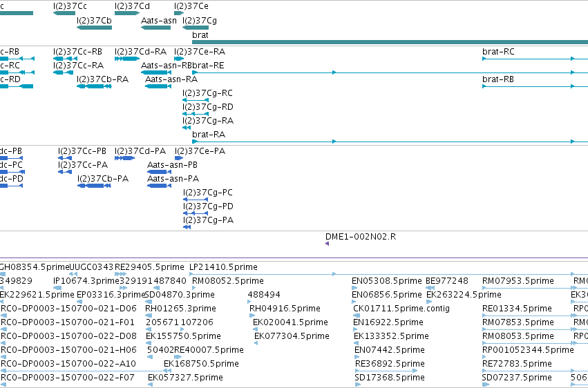Open protein l(2)37Cc-PB
Image resolution: width=588 pixels, height=388 pixels.
(82, 151)
